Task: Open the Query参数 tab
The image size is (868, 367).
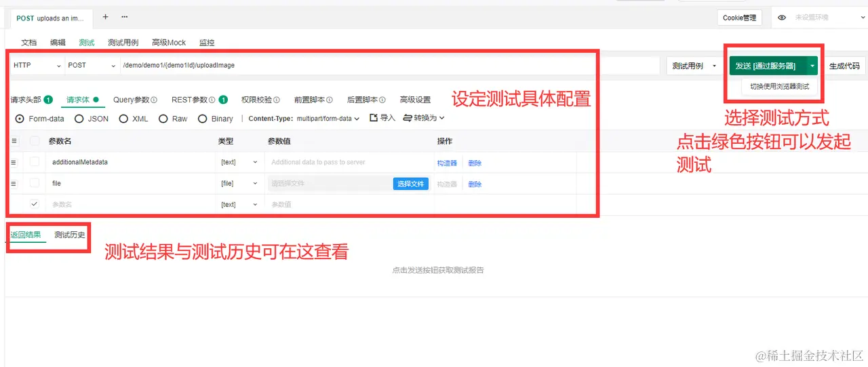Action: point(135,100)
